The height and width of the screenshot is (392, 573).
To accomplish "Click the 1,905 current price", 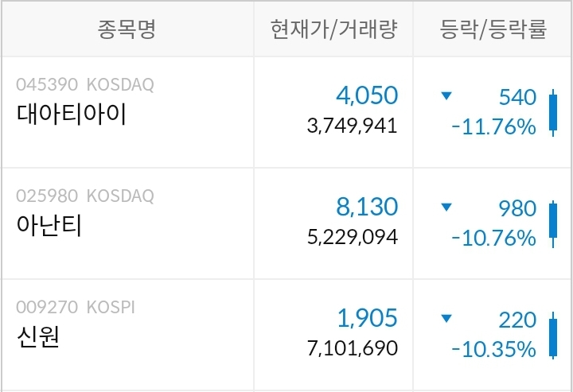I will click(x=367, y=319).
